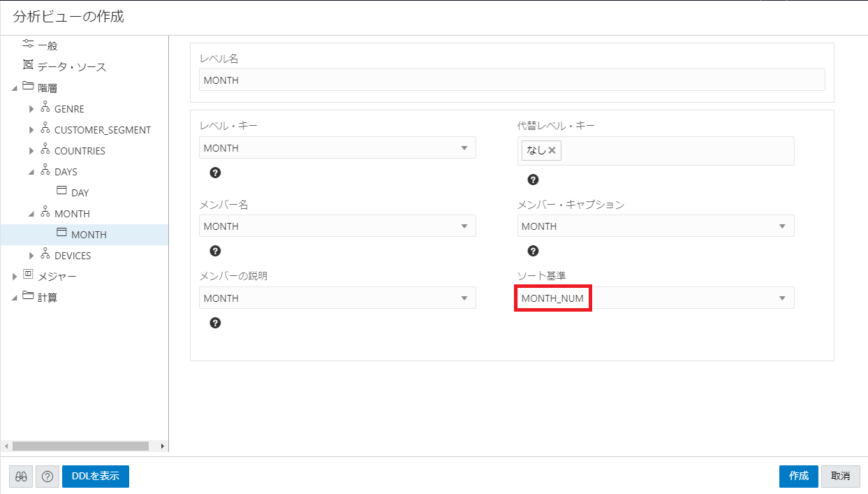Remove the なし tag with its X

click(552, 150)
